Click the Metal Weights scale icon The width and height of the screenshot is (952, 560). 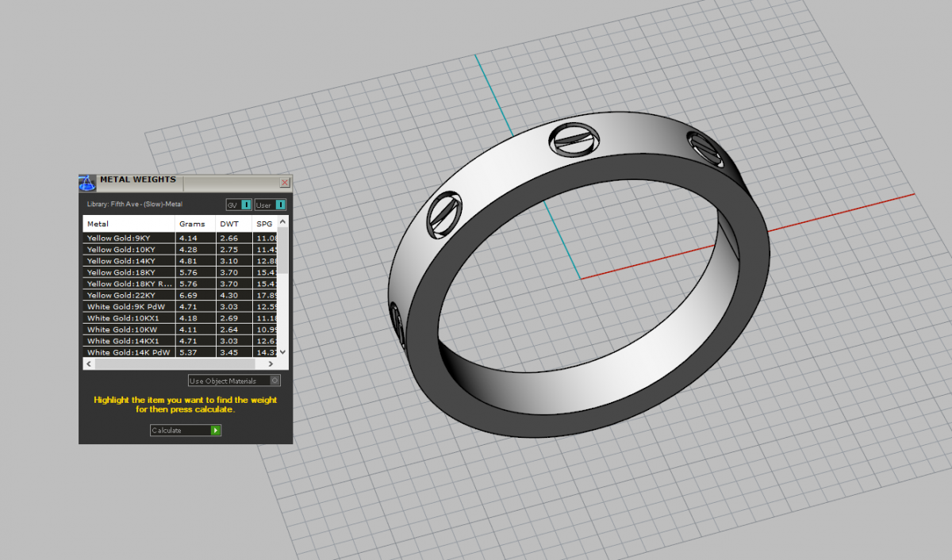pyautogui.click(x=87, y=182)
